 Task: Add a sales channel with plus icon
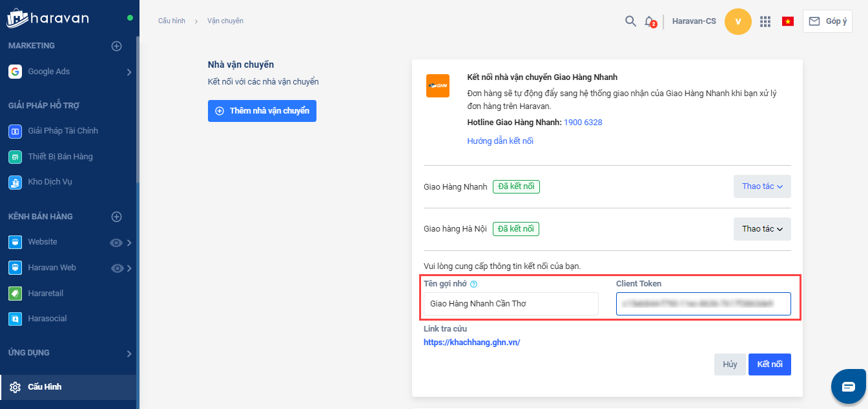coord(116,217)
